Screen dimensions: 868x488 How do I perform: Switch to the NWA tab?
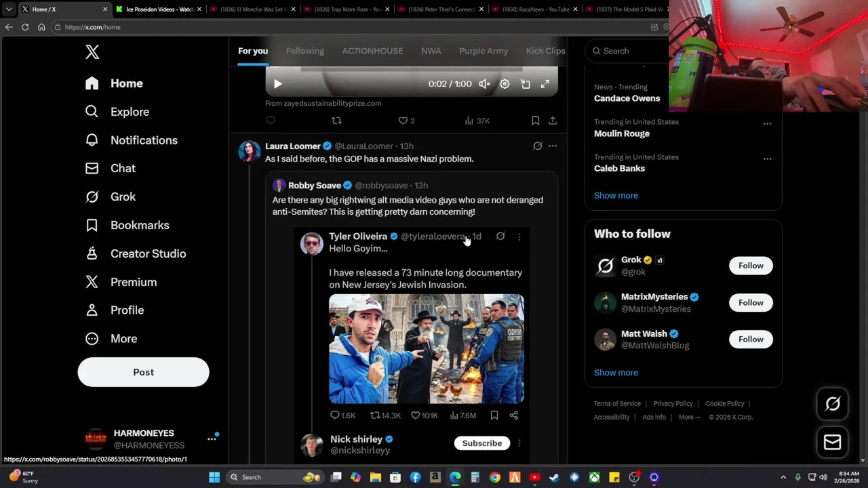pos(431,51)
